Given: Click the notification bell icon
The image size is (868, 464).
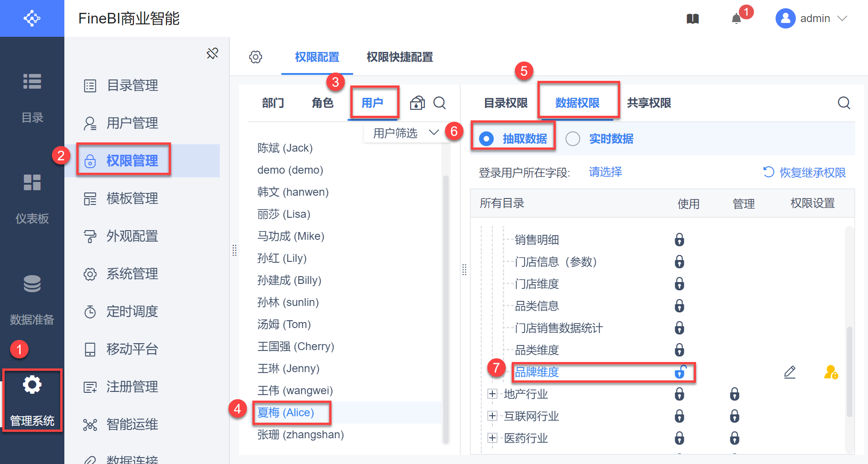Looking at the screenshot, I should [737, 19].
